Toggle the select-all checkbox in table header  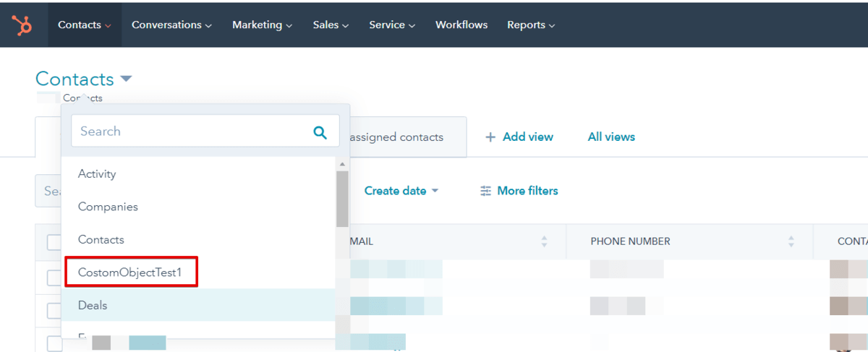click(x=54, y=241)
